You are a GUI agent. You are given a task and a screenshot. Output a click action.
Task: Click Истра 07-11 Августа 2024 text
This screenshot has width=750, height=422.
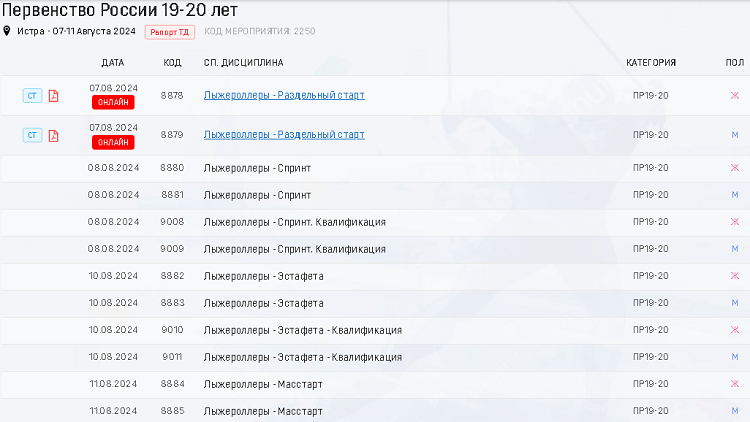coord(77,31)
